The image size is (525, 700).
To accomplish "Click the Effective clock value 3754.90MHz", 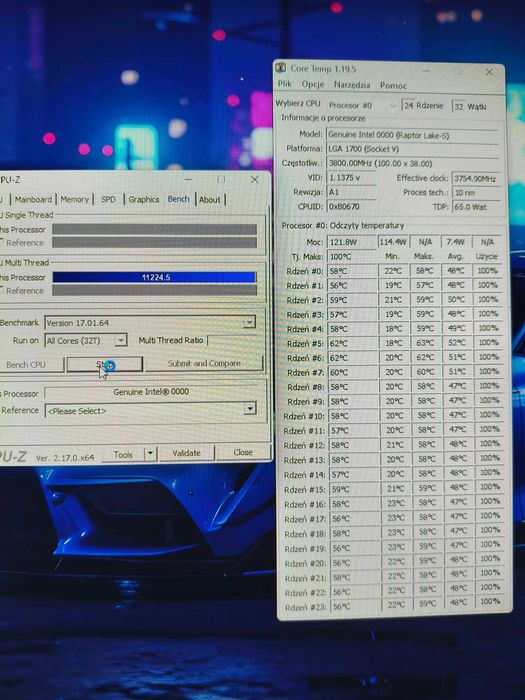I will (x=476, y=179).
